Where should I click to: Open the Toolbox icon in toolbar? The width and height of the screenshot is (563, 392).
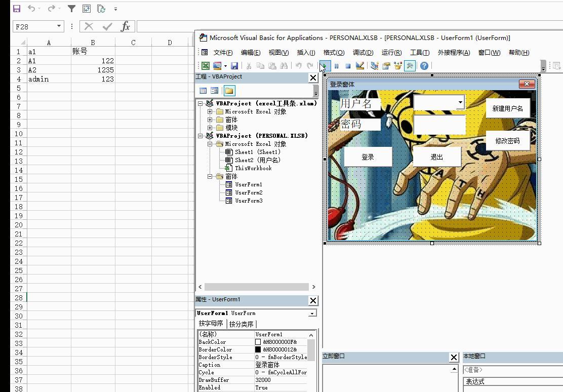[x=410, y=66]
